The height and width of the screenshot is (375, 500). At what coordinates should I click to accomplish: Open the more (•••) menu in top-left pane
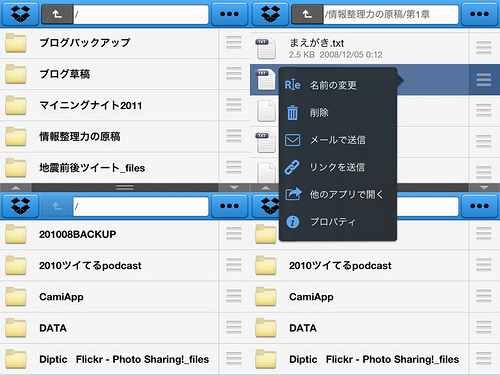pyautogui.click(x=230, y=14)
